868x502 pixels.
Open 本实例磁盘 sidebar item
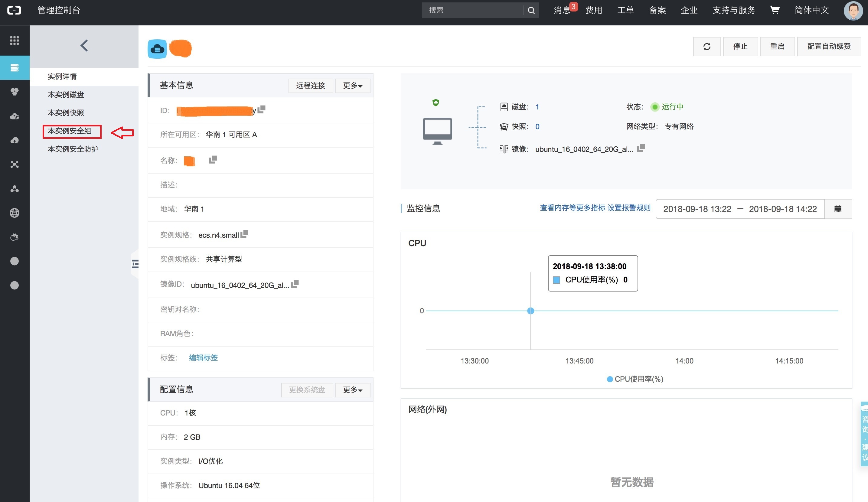click(x=66, y=95)
